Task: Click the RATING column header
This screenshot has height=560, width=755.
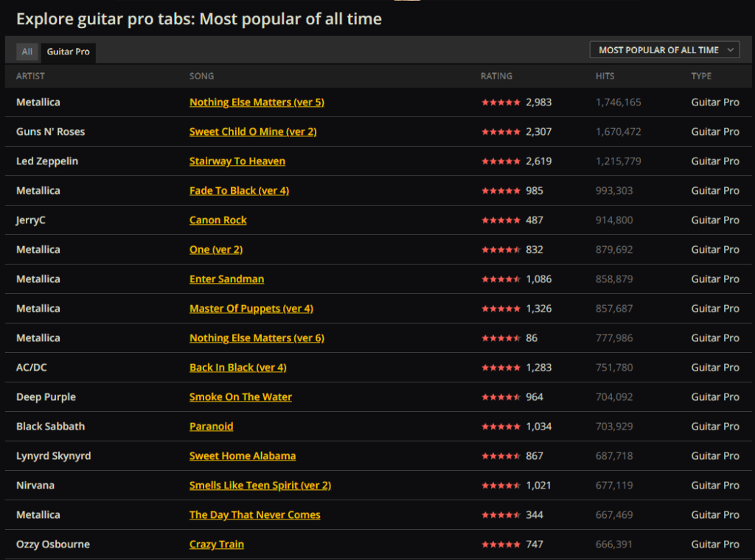Action: point(496,76)
